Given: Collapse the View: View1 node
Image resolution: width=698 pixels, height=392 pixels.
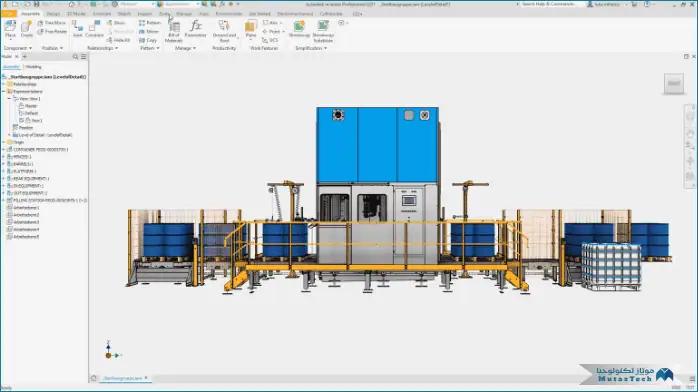Looking at the screenshot, I should 9,99.
